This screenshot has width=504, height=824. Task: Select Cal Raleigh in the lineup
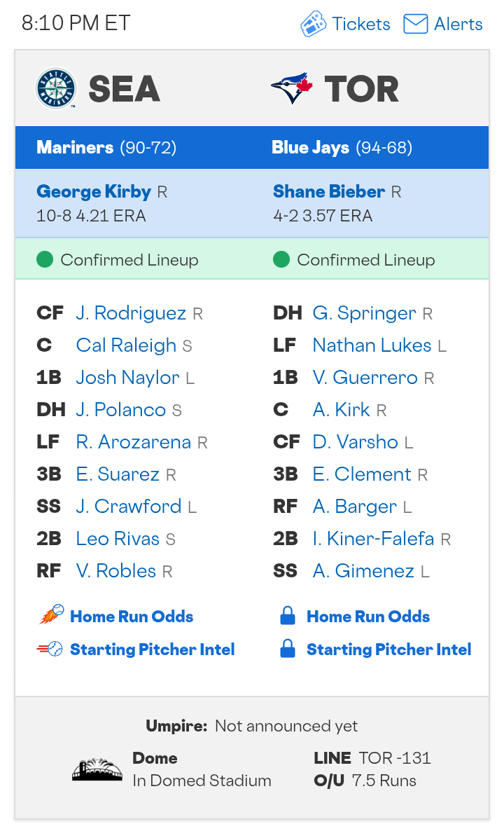point(126,345)
